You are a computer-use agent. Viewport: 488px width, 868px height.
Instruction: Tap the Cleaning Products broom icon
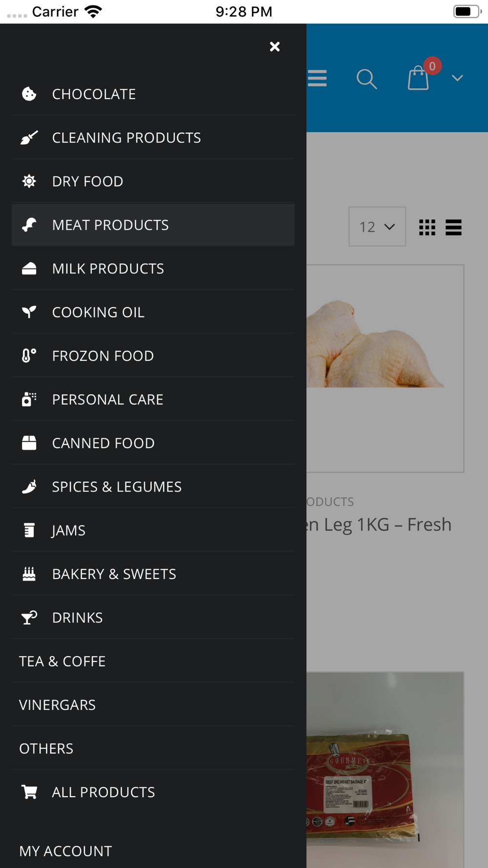click(x=29, y=138)
